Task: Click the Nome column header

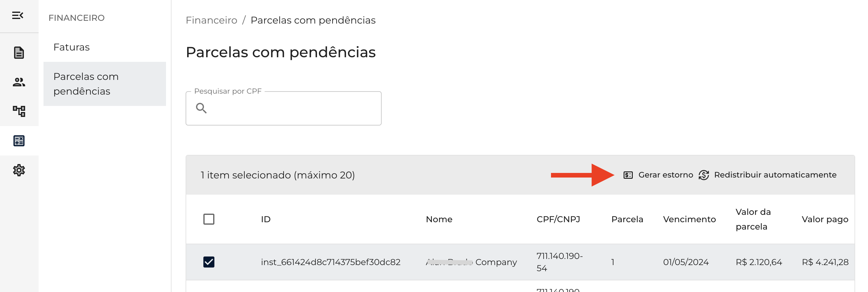Action: 439,219
